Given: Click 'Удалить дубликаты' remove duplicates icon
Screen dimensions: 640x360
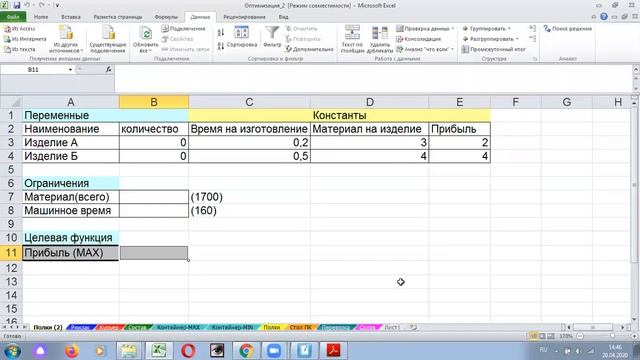Looking at the screenshot, I should 380,33.
